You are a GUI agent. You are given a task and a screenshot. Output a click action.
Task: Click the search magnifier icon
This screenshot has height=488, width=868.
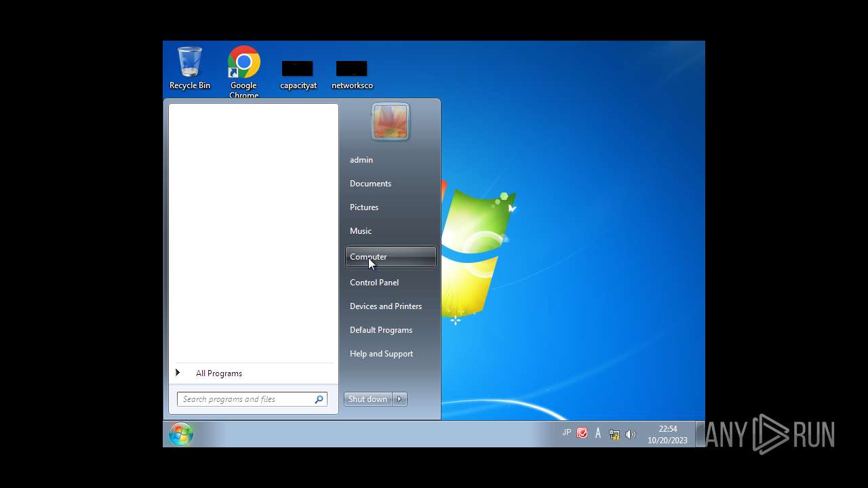(x=319, y=399)
